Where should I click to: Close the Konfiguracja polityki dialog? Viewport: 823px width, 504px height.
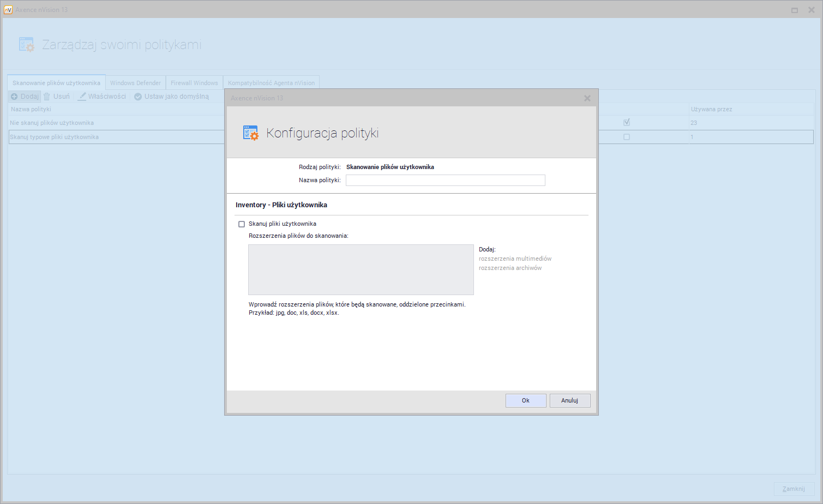pos(587,98)
